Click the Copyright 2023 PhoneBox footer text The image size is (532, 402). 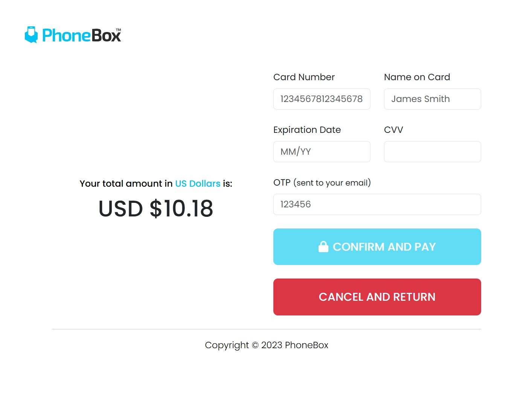[x=266, y=345]
